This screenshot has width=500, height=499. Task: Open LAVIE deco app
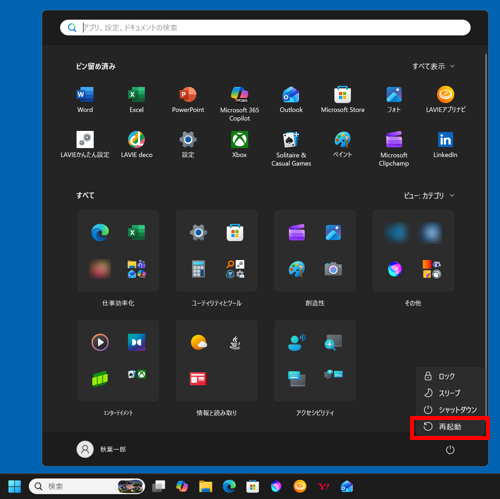point(136,144)
